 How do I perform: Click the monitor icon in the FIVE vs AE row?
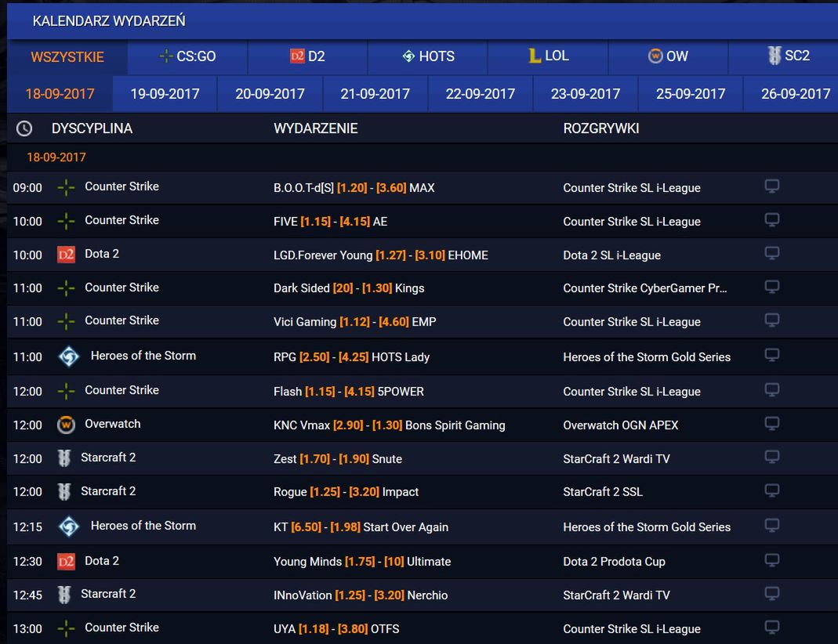click(771, 220)
